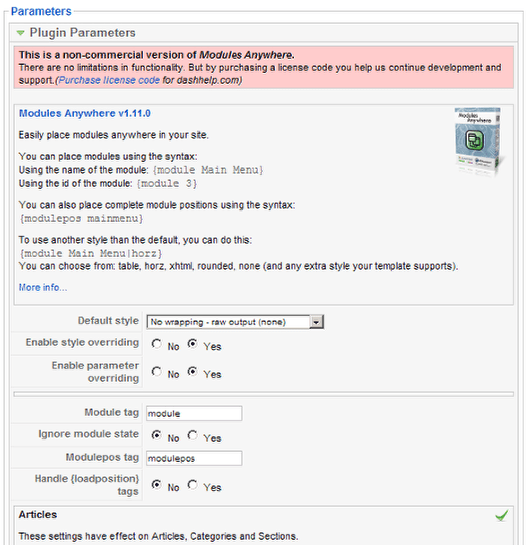532x545 pixels.
Task: Select No for Handle {loadposition} tags
Action: [x=156, y=485]
